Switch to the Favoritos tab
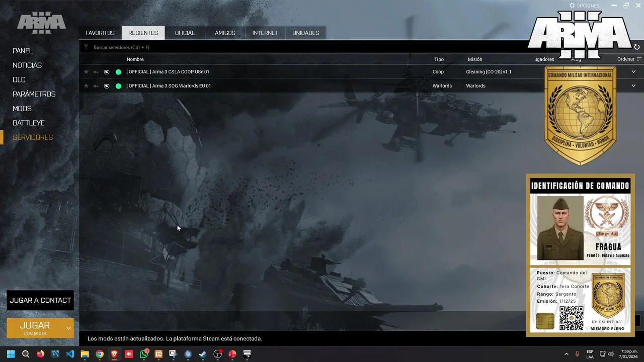 100,33
